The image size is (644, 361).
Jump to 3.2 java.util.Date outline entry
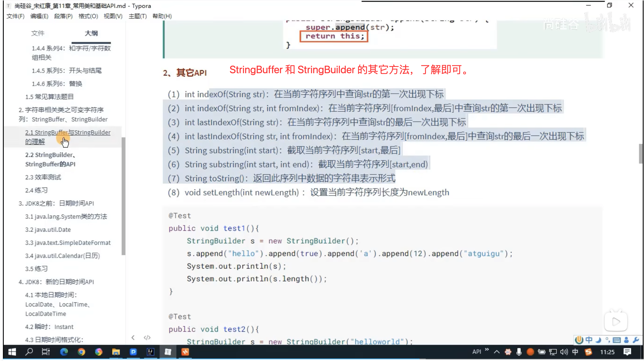pos(48,230)
